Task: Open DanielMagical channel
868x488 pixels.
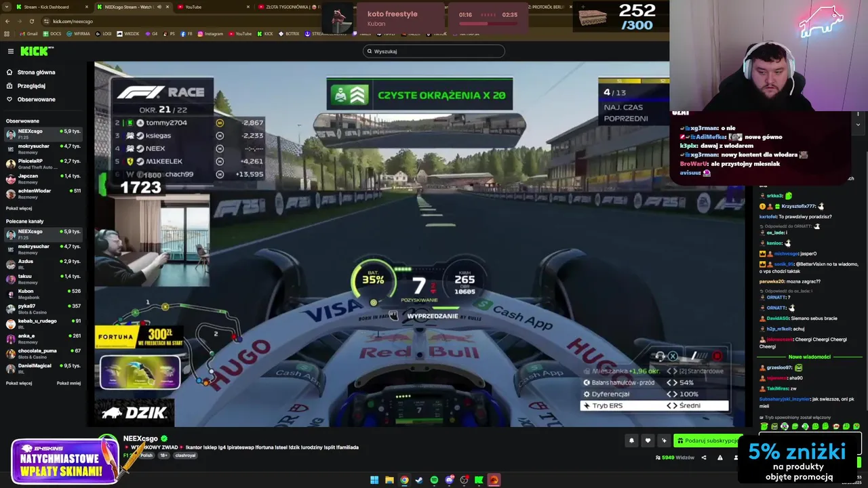Action: pyautogui.click(x=43, y=368)
